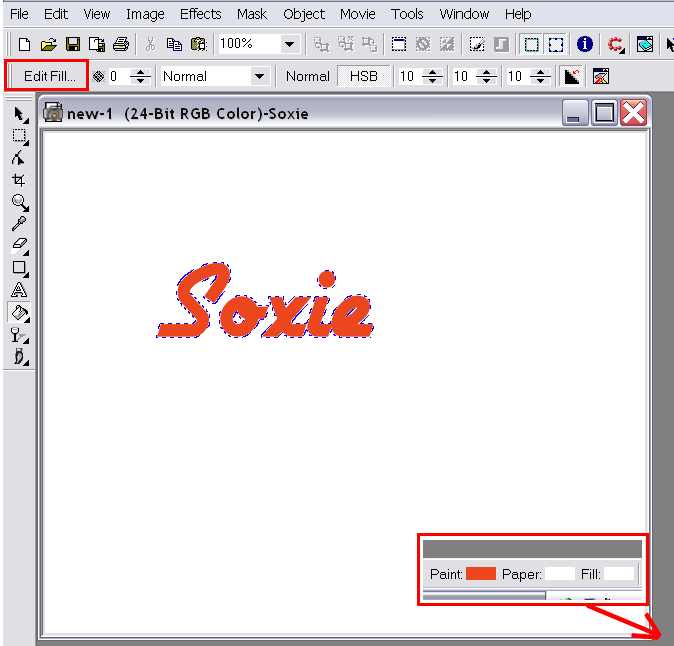674x646 pixels.
Task: Toggle the Normal color similarity button
Action: tap(307, 76)
